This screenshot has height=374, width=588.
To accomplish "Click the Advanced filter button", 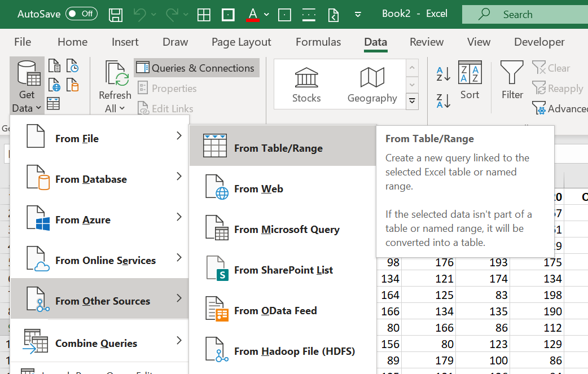I will tap(560, 108).
